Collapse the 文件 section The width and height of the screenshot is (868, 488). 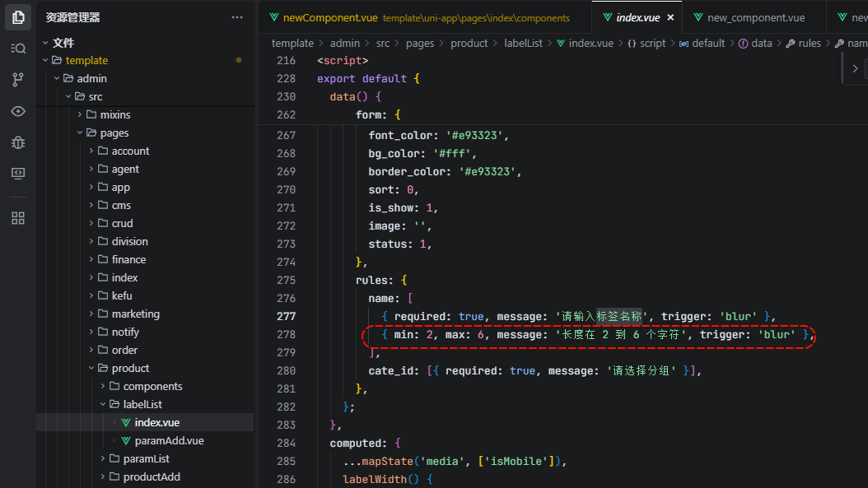click(45, 43)
